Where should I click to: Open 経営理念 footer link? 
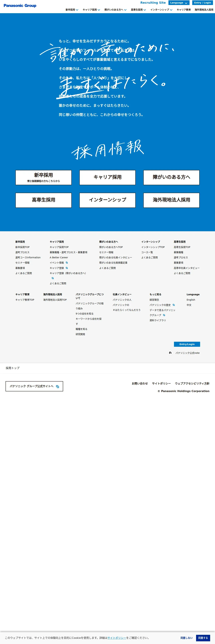coord(154,300)
